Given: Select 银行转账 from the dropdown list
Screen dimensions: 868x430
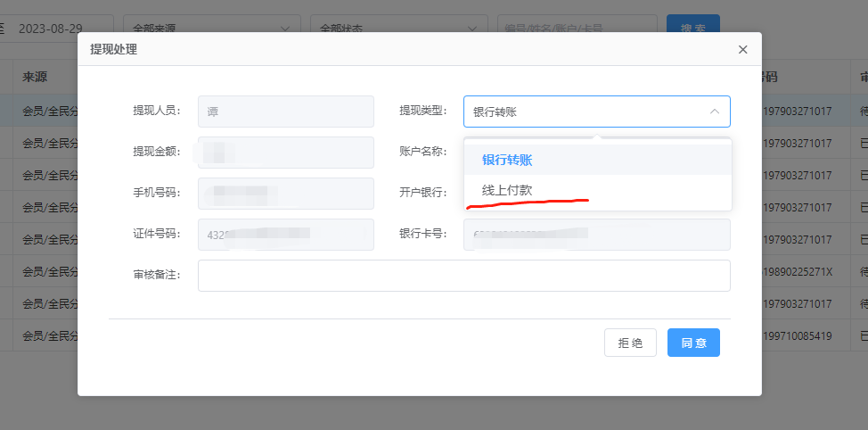Looking at the screenshot, I should (507, 161).
